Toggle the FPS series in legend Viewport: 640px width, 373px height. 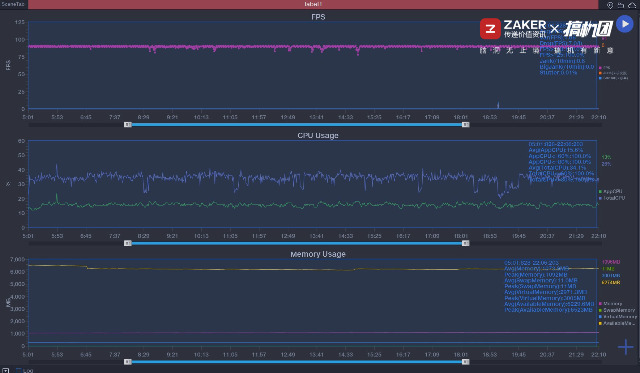[x=604, y=68]
